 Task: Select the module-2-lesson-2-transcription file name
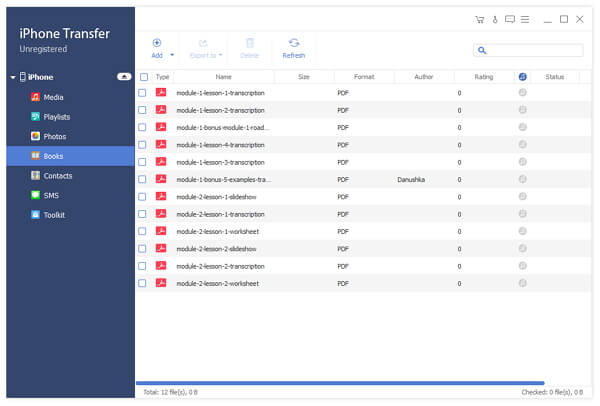tap(220, 266)
